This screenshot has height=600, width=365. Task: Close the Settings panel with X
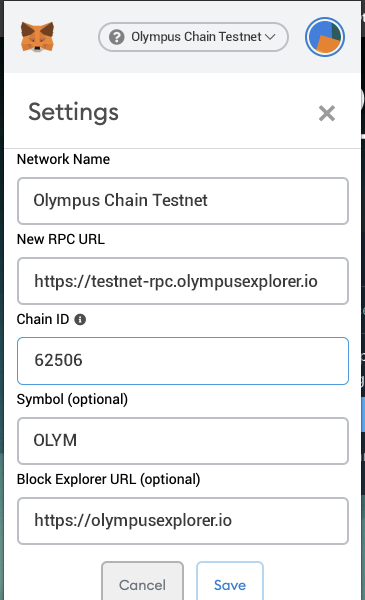(x=327, y=113)
